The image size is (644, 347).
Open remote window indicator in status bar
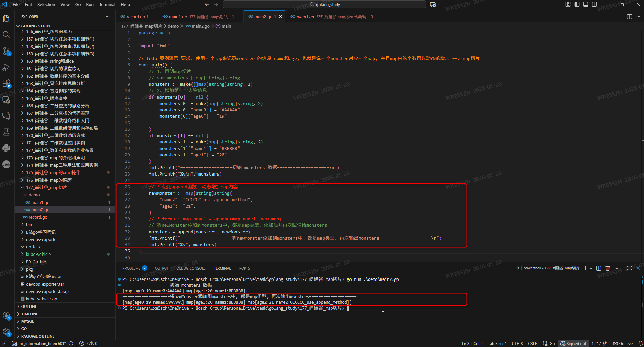[x=4, y=343]
